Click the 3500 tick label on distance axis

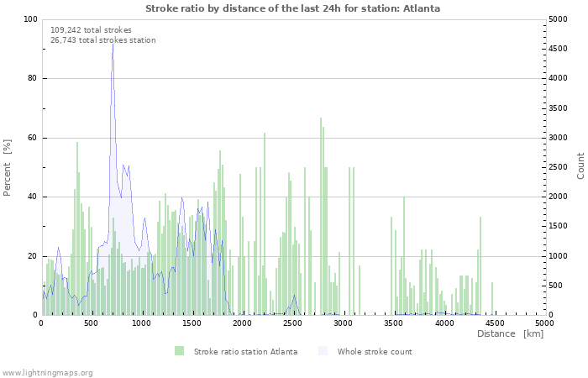pyautogui.click(x=393, y=323)
